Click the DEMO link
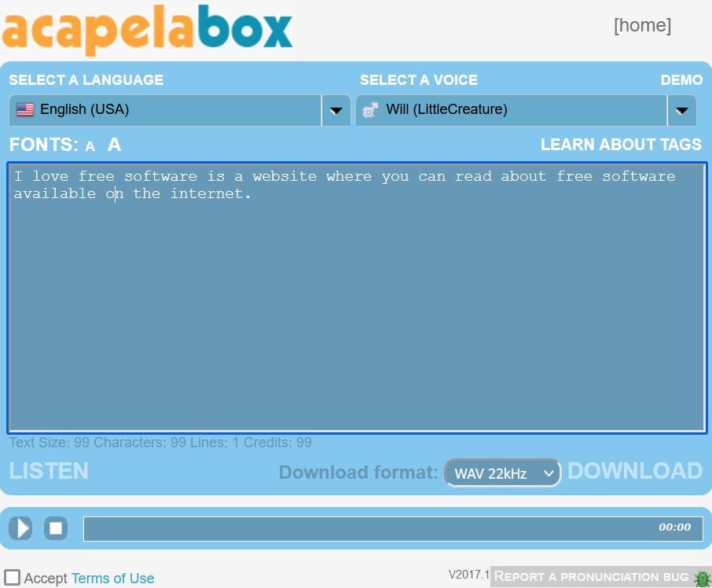712x588 pixels. click(681, 80)
